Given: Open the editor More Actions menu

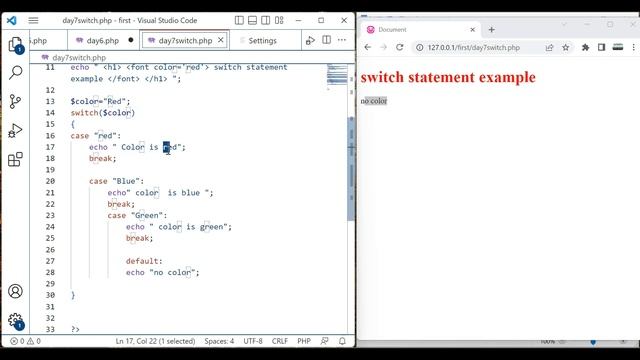Looking at the screenshot, I should 342,40.
